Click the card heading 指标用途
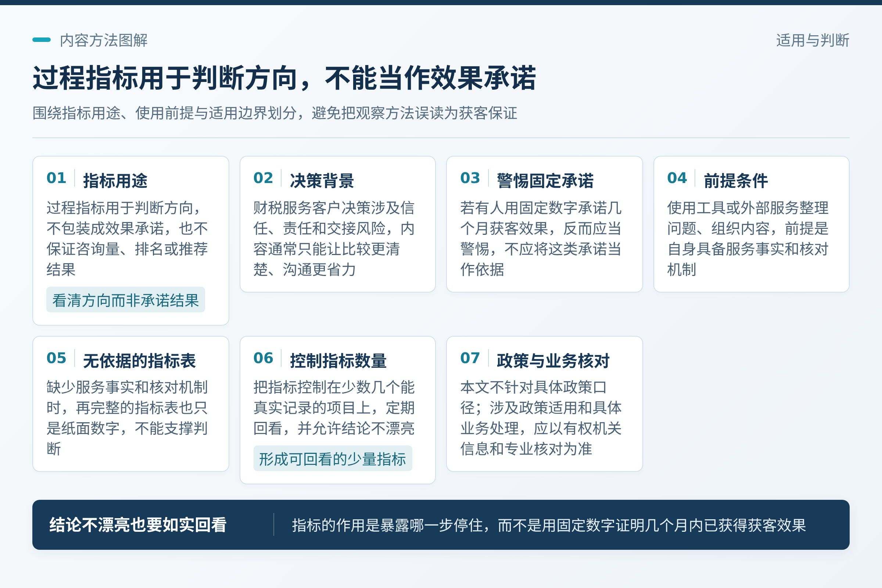882x588 pixels. (115, 181)
